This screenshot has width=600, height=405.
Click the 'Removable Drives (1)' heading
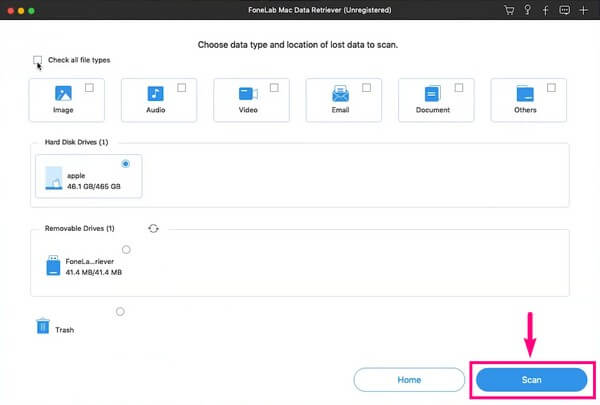pos(80,228)
